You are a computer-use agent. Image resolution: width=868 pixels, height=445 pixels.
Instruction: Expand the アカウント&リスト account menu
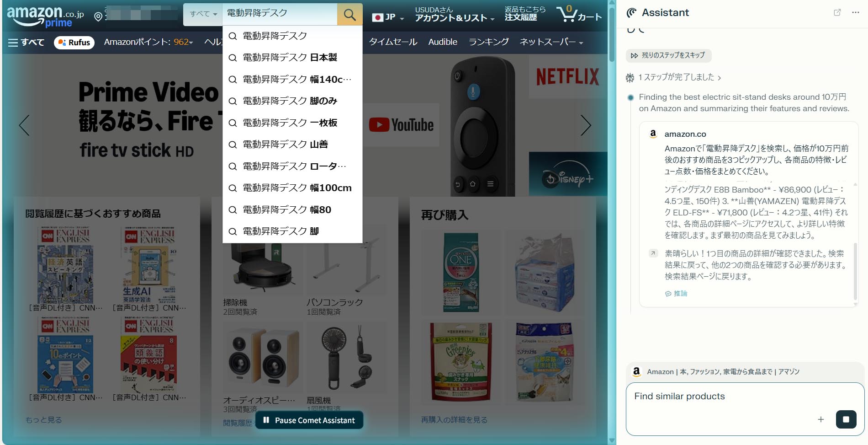[454, 18]
